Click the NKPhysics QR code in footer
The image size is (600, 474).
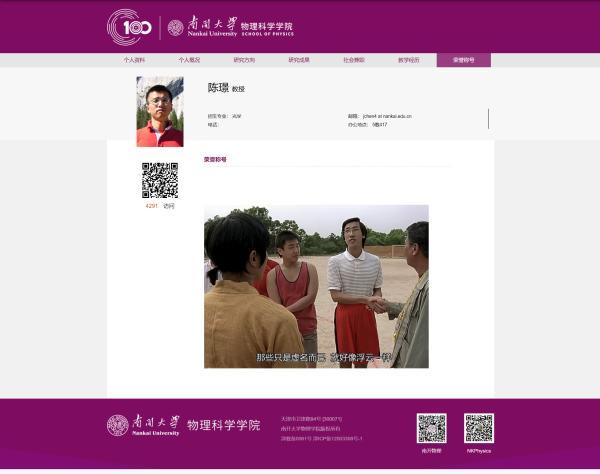(x=479, y=428)
